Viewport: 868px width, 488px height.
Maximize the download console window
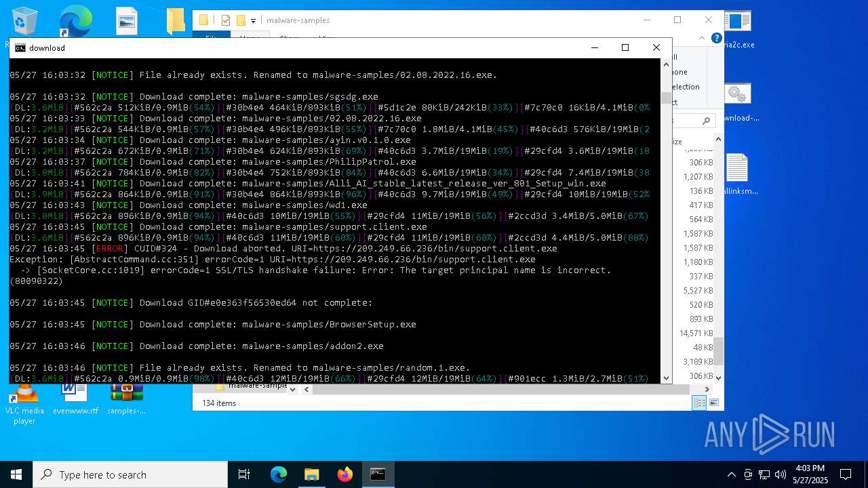[625, 47]
